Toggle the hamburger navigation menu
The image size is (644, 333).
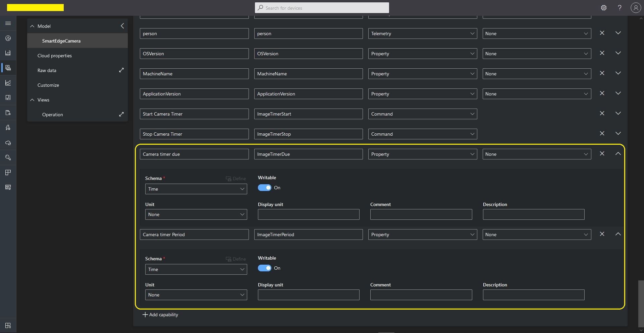tap(8, 23)
